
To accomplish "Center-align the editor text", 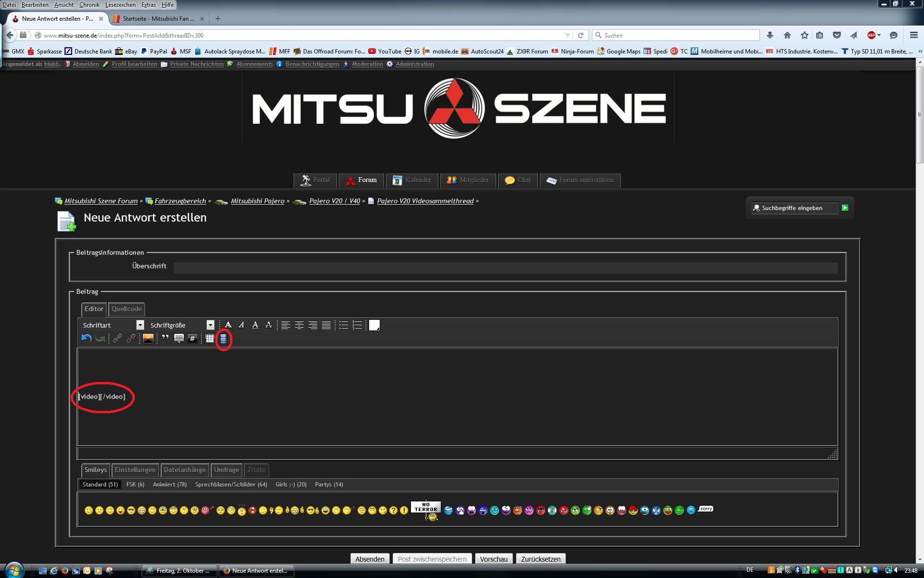I will pyautogui.click(x=299, y=325).
